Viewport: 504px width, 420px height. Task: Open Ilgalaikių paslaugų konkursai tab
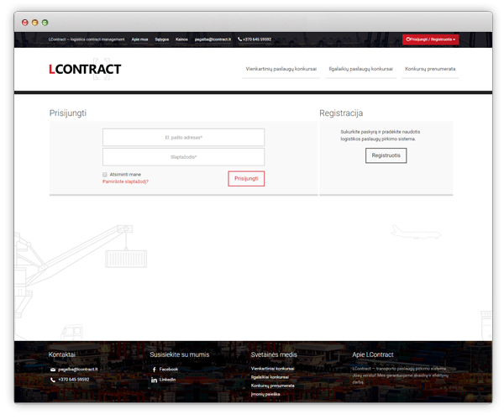pyautogui.click(x=360, y=69)
